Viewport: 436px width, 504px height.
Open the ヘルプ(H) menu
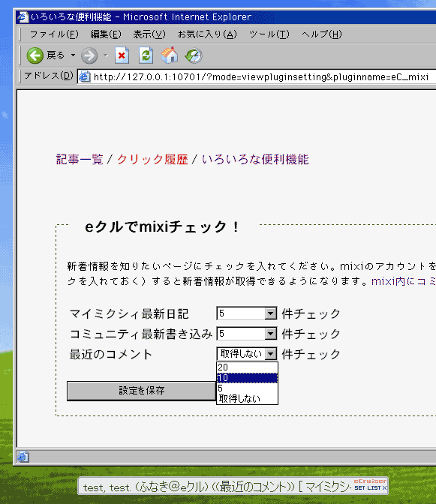[x=321, y=34]
